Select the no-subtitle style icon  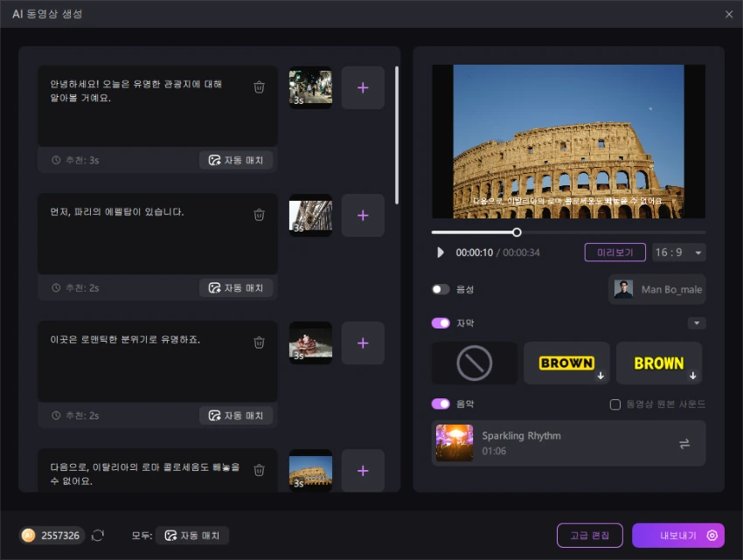click(x=474, y=363)
